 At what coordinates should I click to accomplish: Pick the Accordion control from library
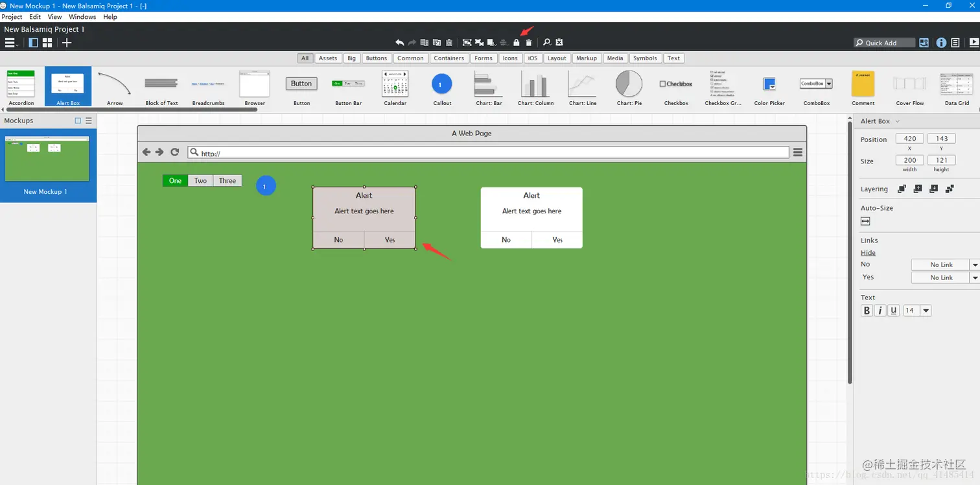point(21,88)
